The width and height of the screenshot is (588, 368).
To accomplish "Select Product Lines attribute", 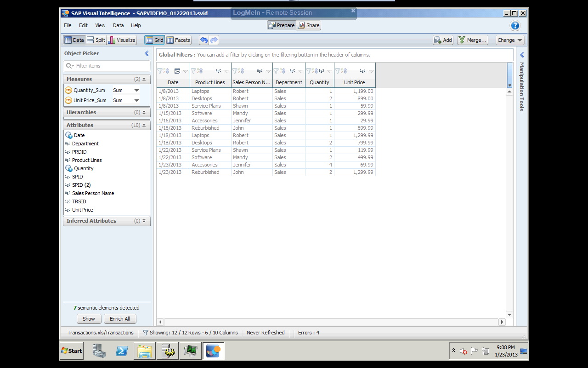I will (x=87, y=160).
